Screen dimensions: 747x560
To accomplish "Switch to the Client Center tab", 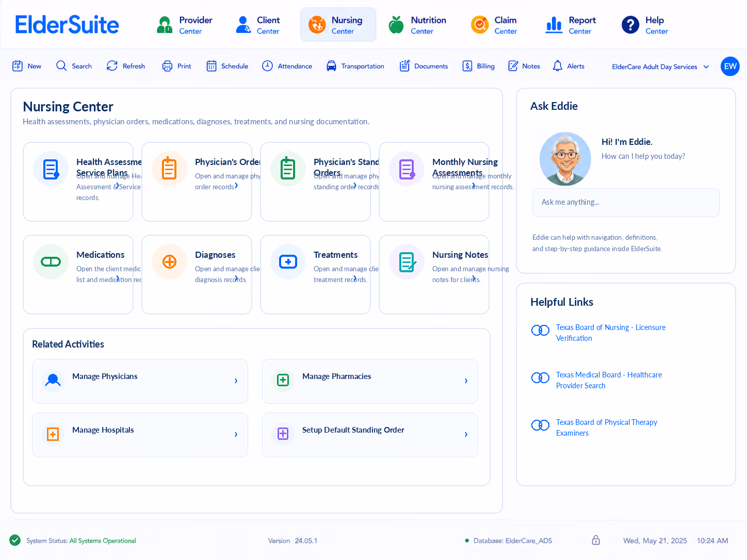I will [x=258, y=25].
